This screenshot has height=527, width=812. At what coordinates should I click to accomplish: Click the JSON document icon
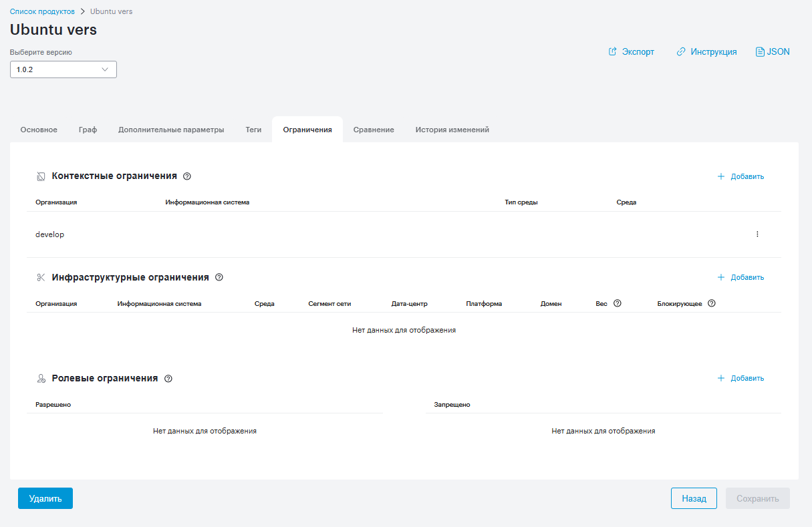760,51
